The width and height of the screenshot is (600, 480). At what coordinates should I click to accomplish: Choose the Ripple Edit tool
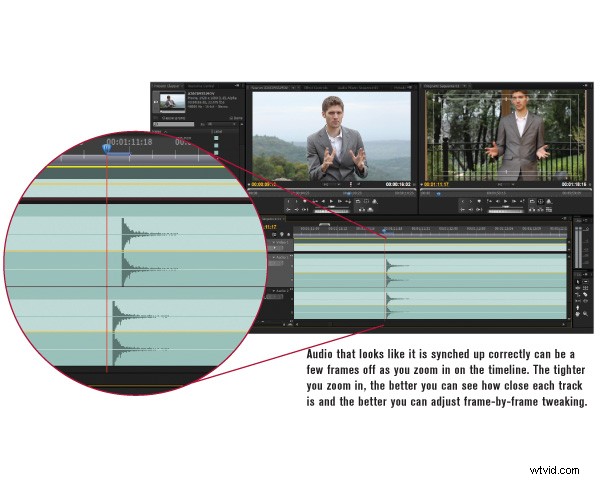(x=578, y=288)
